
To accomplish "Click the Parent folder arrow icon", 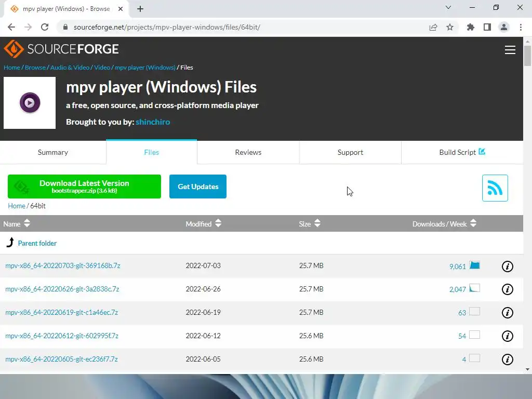I will (x=10, y=242).
